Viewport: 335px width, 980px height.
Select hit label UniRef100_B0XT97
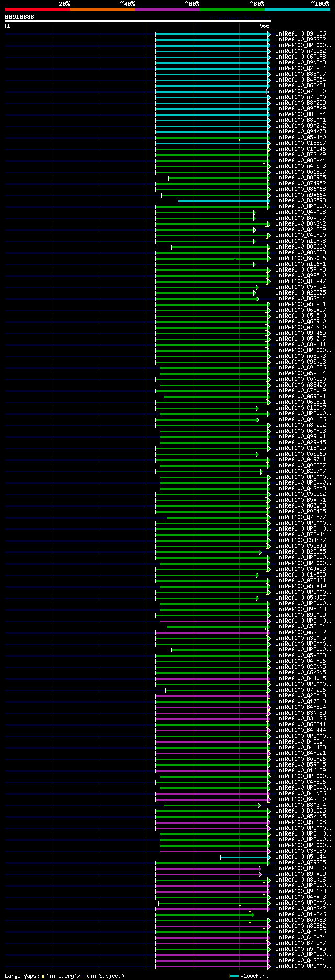[x=300, y=218]
